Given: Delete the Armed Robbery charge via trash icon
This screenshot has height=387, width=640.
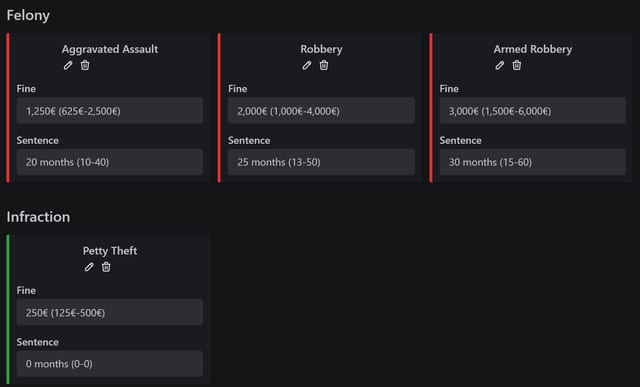Looking at the screenshot, I should click(x=517, y=65).
